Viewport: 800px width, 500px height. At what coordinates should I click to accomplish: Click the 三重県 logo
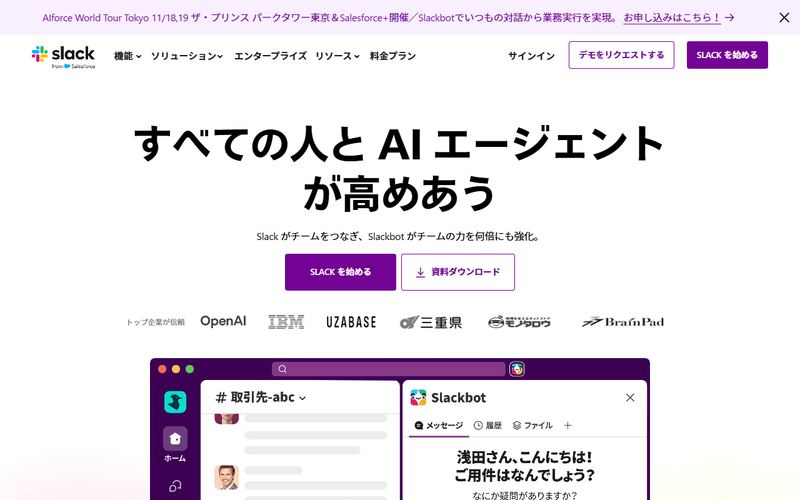(x=431, y=322)
